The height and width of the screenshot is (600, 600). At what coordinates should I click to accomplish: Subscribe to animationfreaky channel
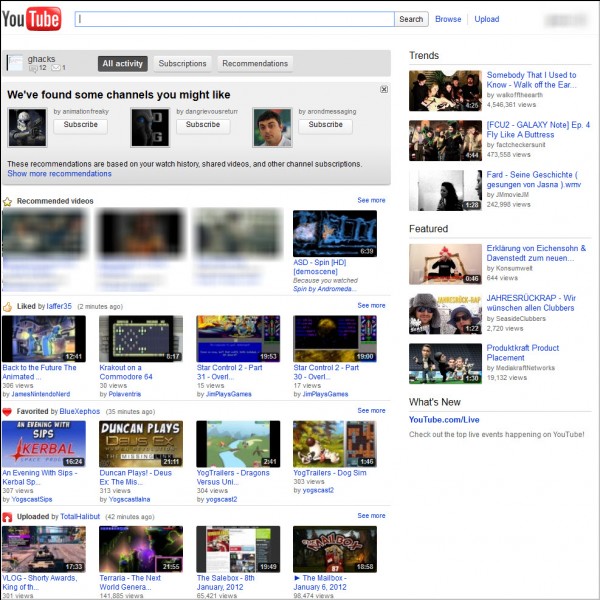(x=80, y=126)
